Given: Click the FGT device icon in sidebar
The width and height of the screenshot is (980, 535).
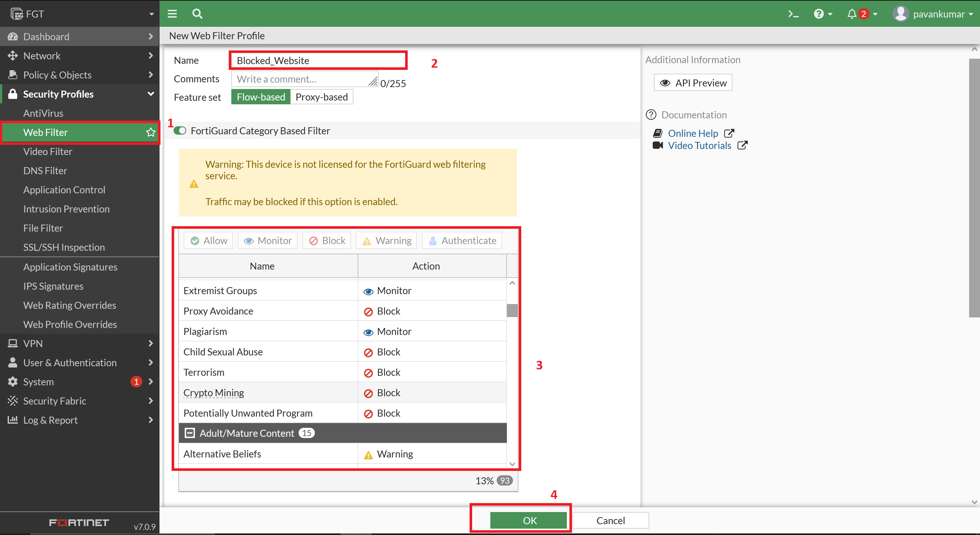Looking at the screenshot, I should pyautogui.click(x=17, y=14).
